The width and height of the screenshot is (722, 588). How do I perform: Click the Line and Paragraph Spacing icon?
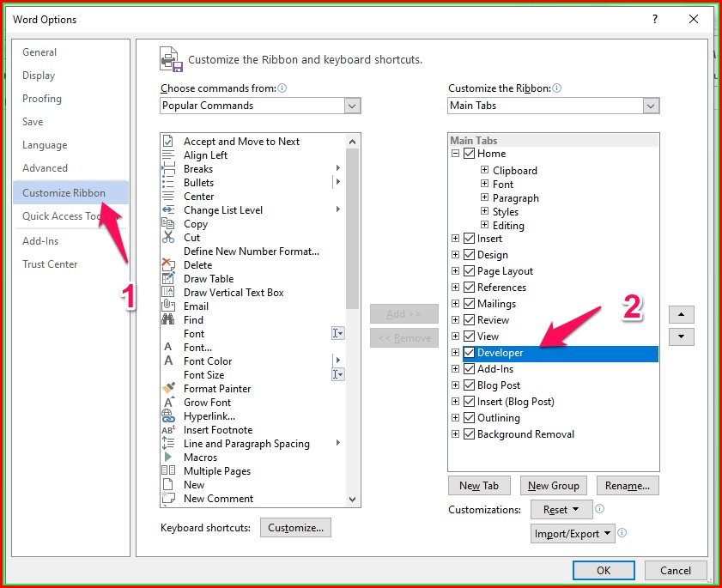click(x=168, y=443)
